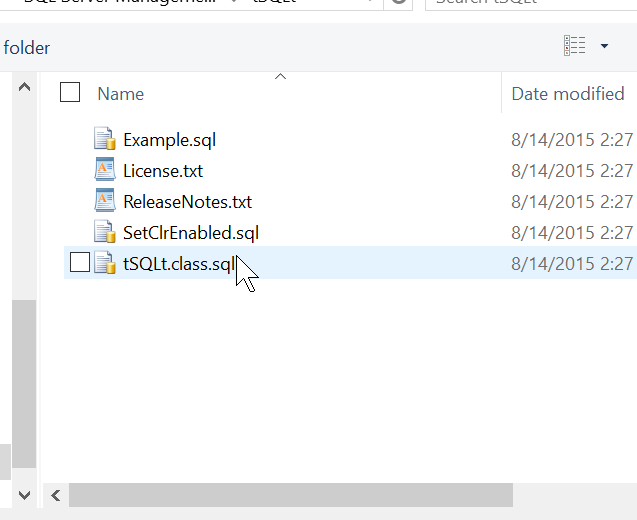The height and width of the screenshot is (520, 637).
Task: Click the tSQLt.class.sql file icon
Action: 105,264
